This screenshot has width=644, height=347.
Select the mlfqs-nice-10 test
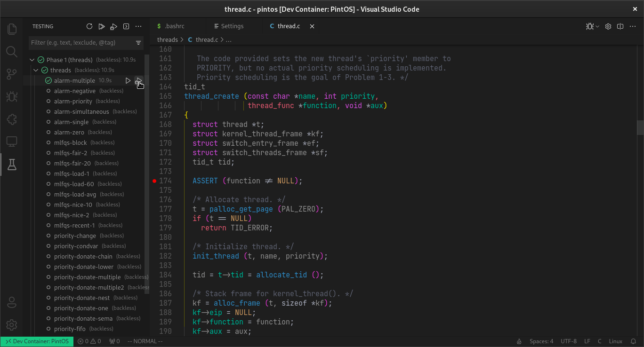point(73,205)
